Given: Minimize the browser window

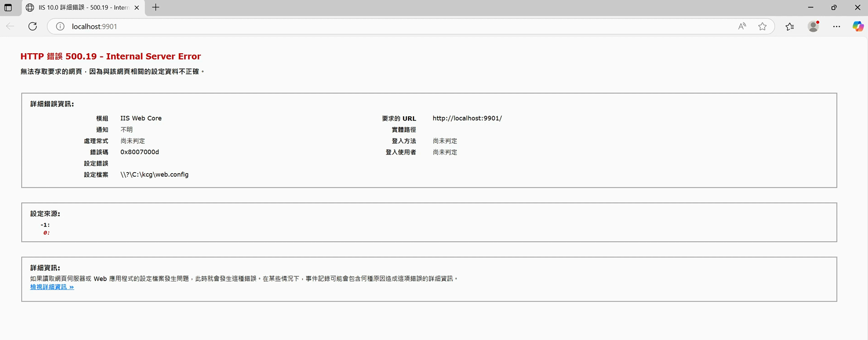Looking at the screenshot, I should (x=810, y=8).
